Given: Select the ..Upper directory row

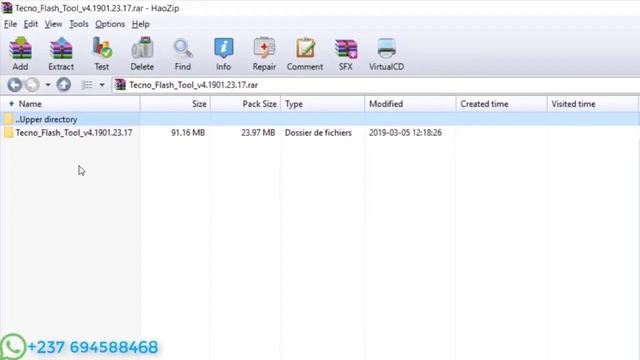Looking at the screenshot, I should 320,119.
